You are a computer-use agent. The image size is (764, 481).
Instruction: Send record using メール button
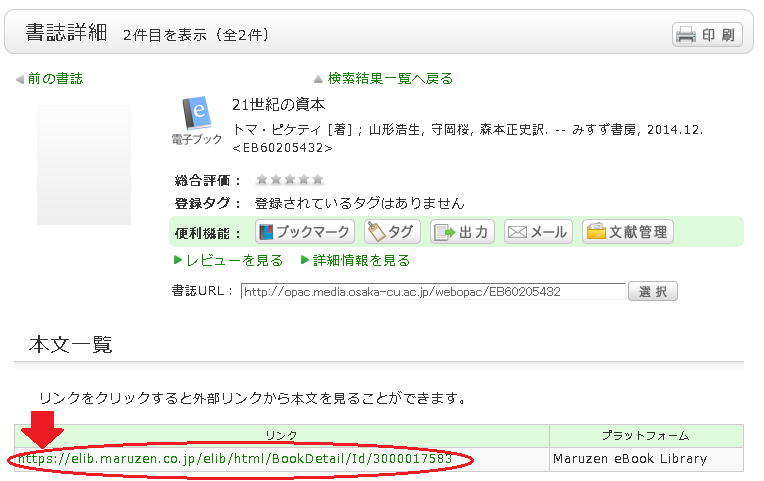pos(538,232)
